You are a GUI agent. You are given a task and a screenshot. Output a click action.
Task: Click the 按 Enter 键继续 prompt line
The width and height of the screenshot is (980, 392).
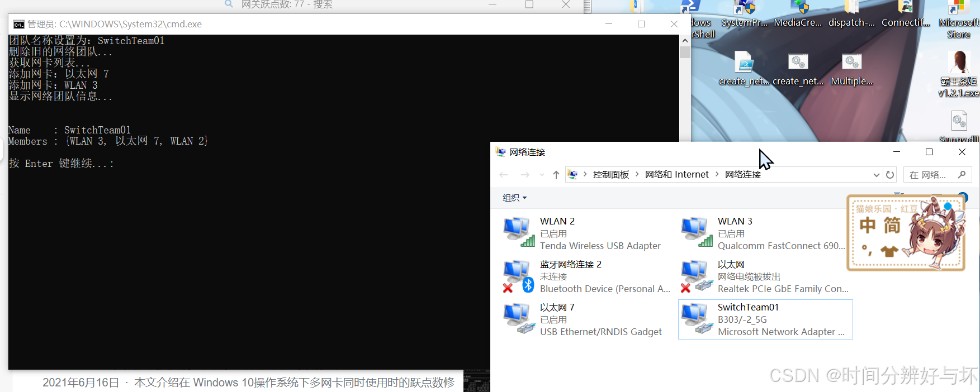[61, 164]
